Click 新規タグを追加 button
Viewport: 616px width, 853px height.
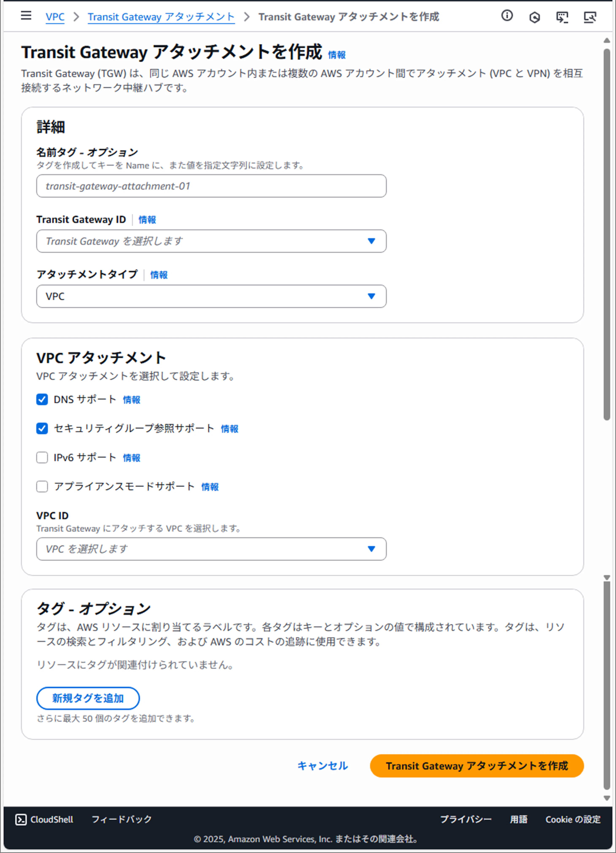point(88,698)
